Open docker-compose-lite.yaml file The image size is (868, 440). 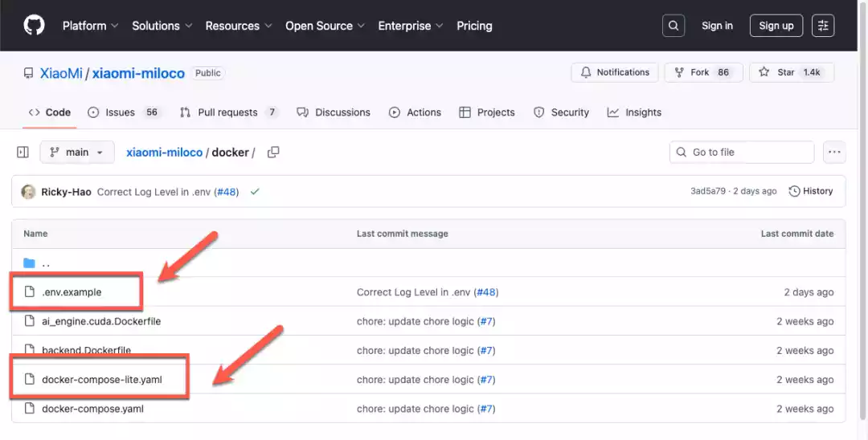click(101, 380)
